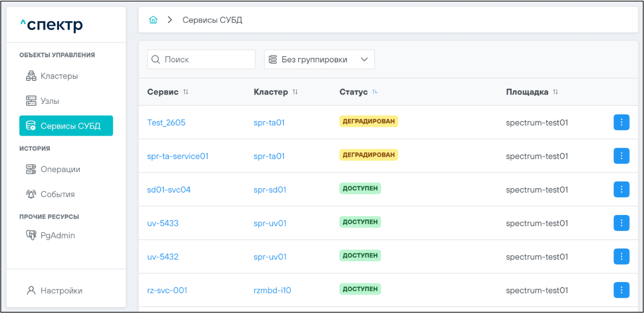The width and height of the screenshot is (644, 313).
Task: Sort table by Кластер column icon
Action: [x=295, y=92]
